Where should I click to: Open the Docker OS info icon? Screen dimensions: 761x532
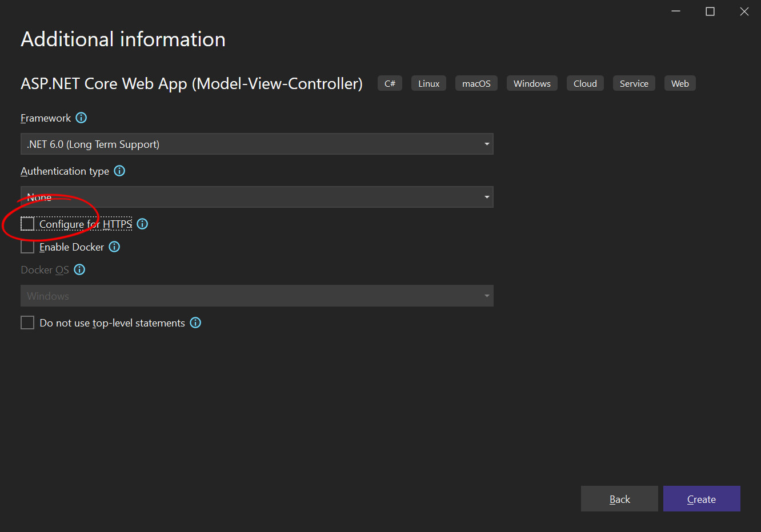coord(79,269)
